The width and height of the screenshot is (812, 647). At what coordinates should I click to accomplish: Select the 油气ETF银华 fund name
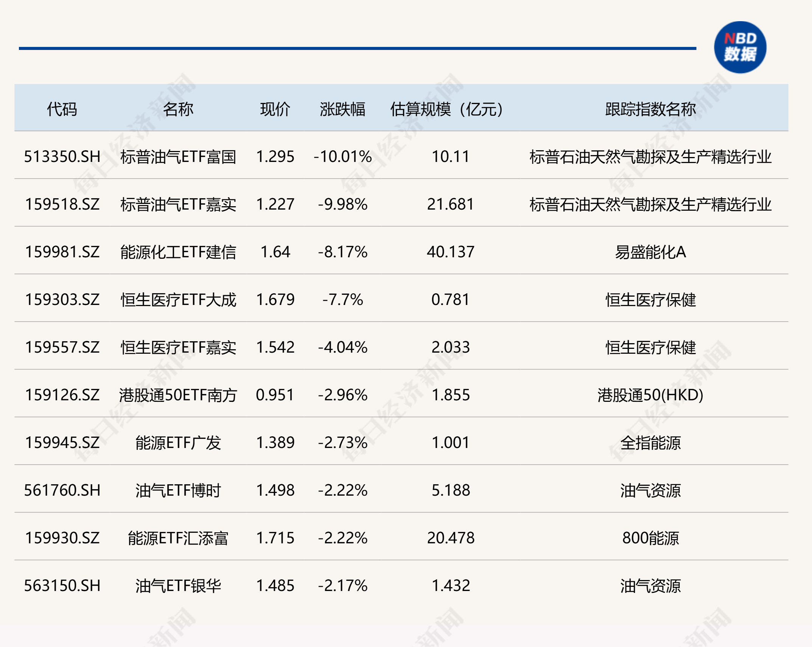point(178,586)
